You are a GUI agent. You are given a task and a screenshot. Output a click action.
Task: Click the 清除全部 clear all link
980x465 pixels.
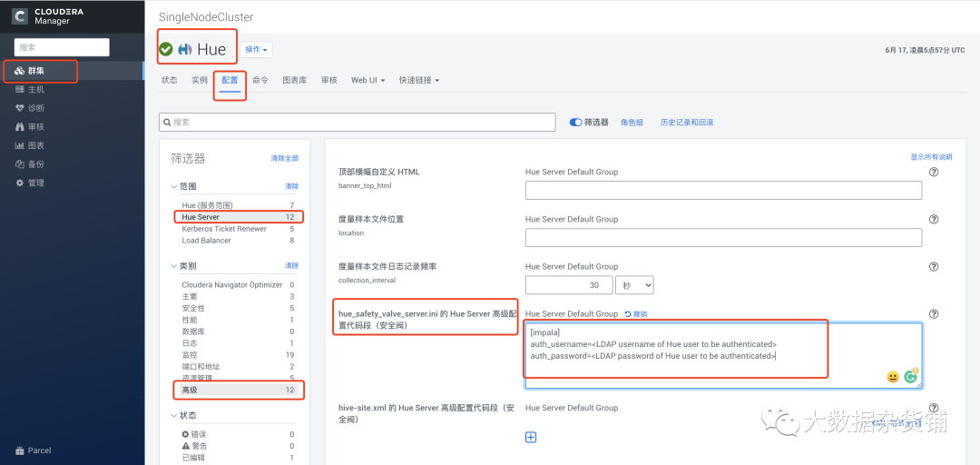284,159
